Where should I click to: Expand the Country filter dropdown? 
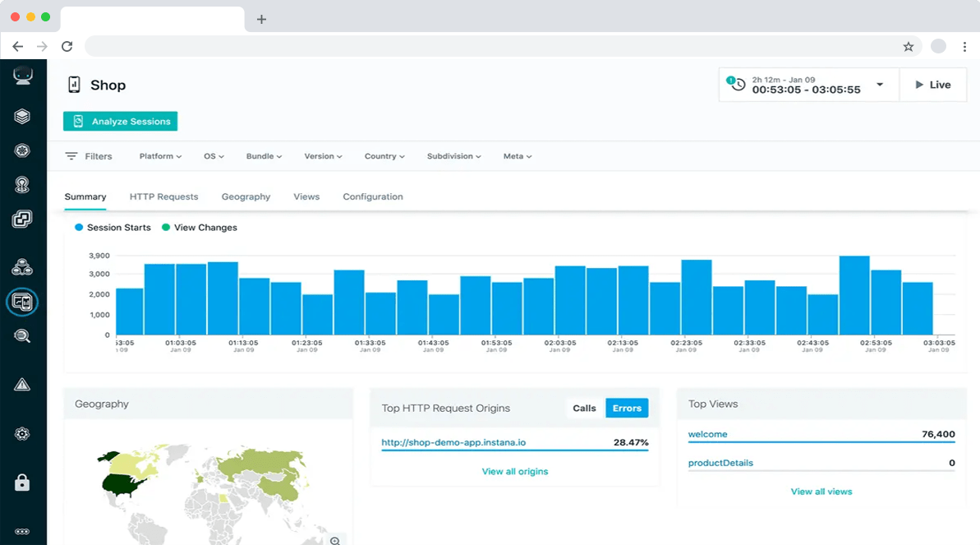point(384,156)
